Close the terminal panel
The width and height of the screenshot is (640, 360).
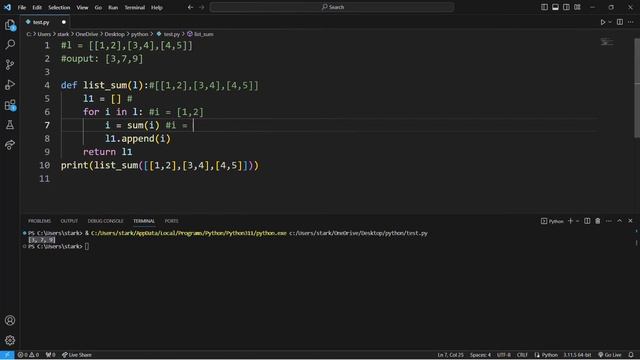[x=630, y=221]
